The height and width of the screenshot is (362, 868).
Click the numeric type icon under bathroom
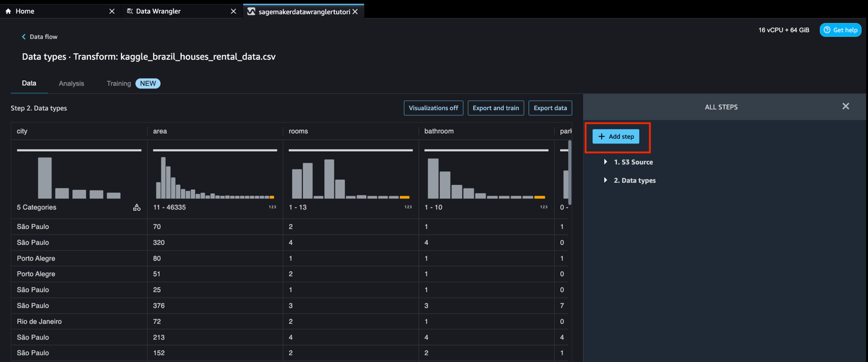click(544, 207)
